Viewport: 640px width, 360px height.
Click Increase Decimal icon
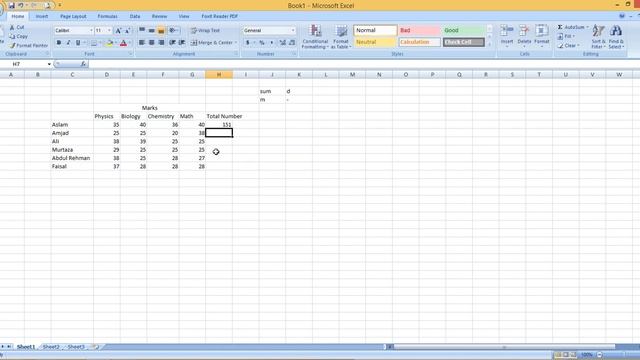click(x=282, y=42)
